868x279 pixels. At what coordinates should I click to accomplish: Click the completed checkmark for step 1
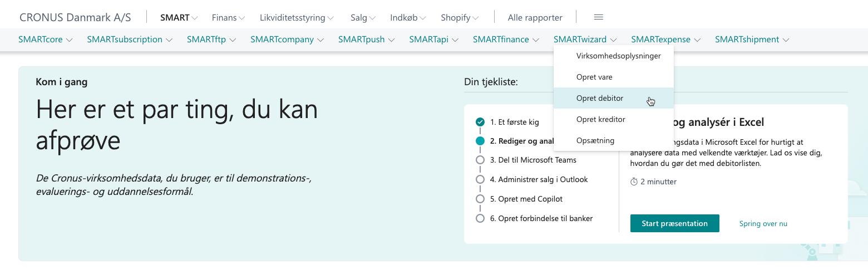(480, 122)
